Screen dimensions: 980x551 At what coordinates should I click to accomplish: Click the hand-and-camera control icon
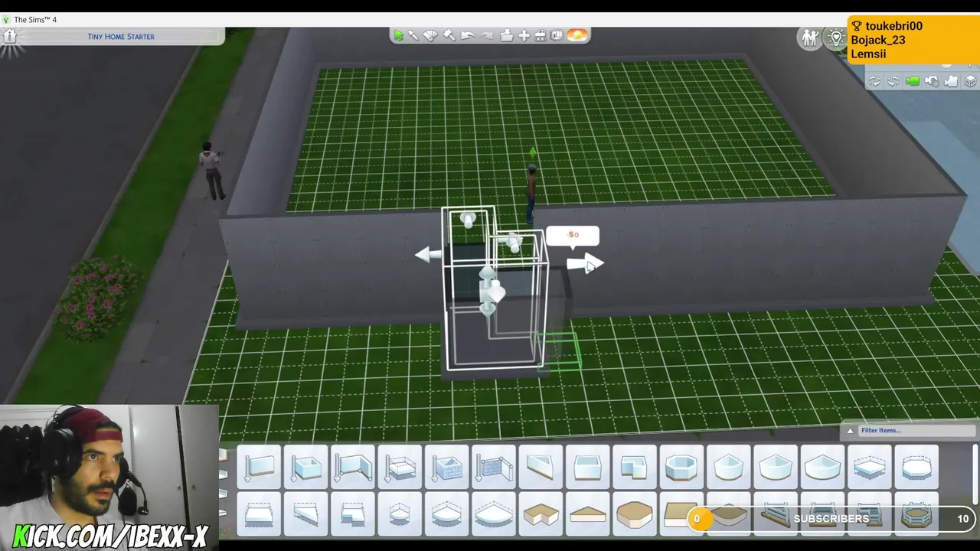pyautogui.click(x=932, y=81)
